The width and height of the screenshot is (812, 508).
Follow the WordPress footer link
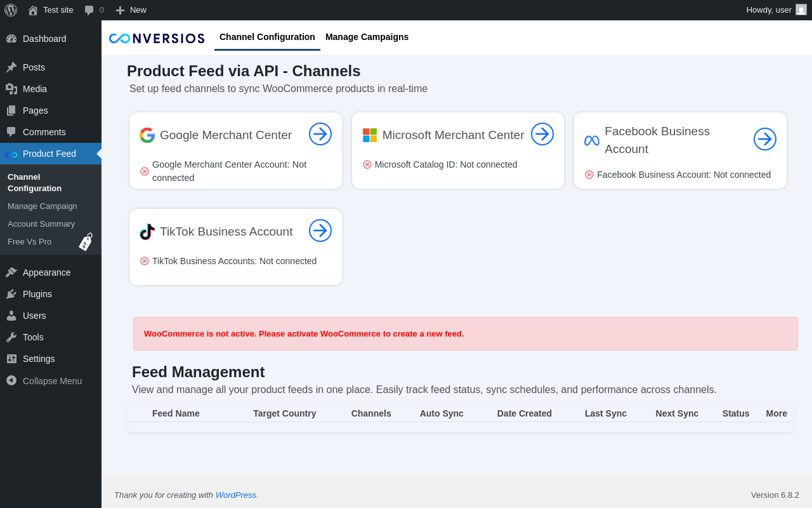[x=236, y=495]
